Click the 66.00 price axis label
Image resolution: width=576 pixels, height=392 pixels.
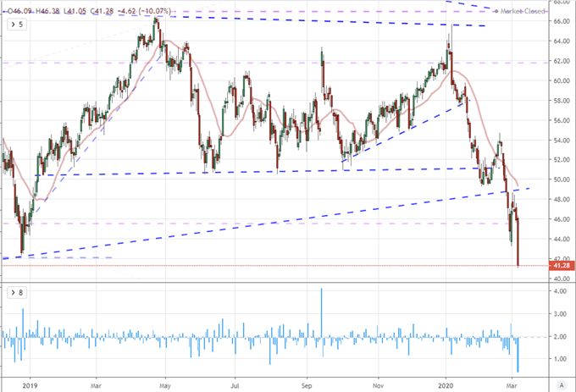pos(562,22)
